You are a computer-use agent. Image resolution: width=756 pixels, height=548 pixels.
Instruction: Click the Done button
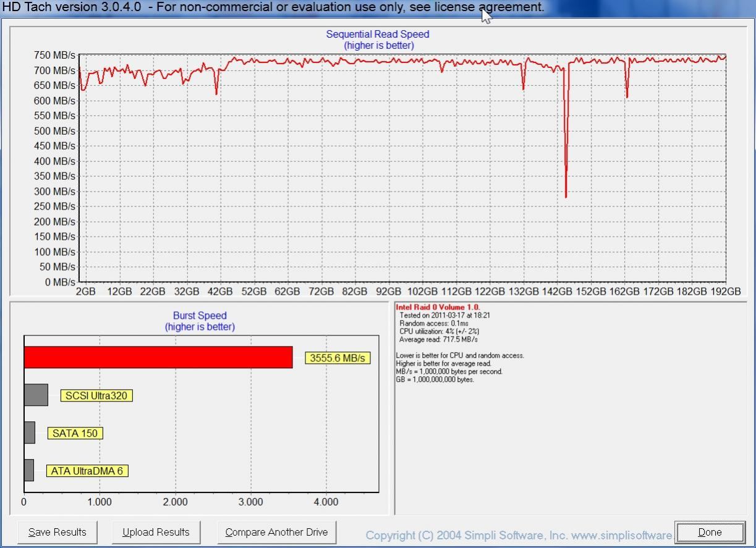click(710, 532)
